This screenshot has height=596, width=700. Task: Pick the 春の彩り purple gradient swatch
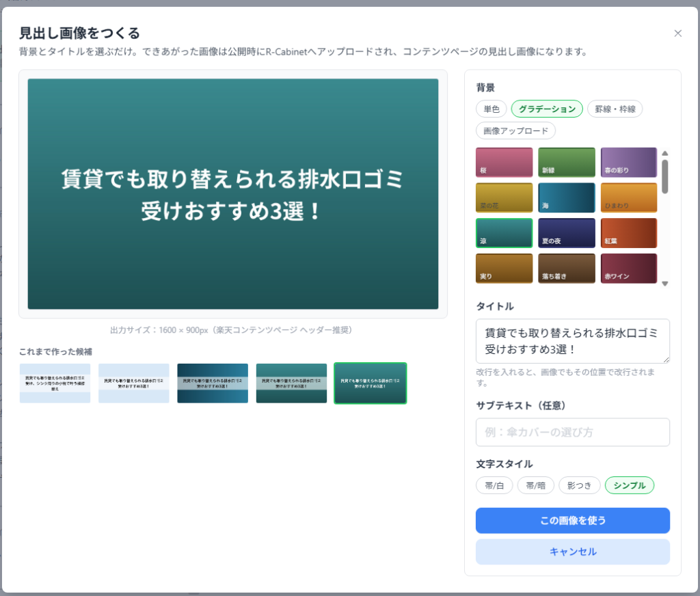click(x=629, y=163)
